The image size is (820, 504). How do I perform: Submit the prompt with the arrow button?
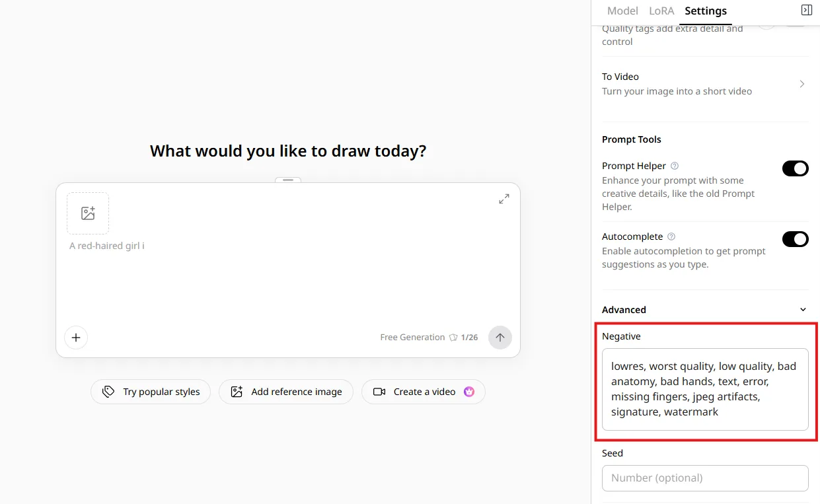click(500, 338)
